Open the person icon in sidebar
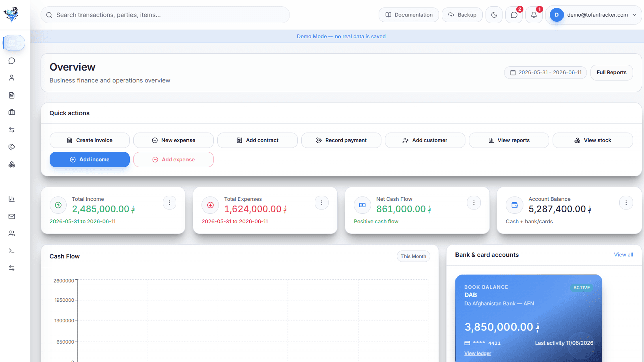Viewport: 644px width, 362px height. [x=12, y=78]
